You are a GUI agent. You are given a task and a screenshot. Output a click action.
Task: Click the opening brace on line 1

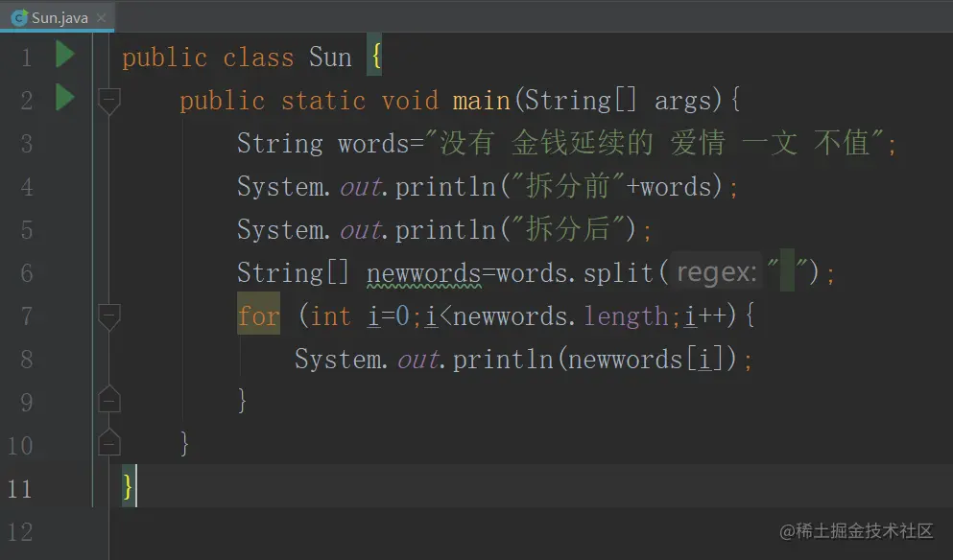pyautogui.click(x=375, y=56)
